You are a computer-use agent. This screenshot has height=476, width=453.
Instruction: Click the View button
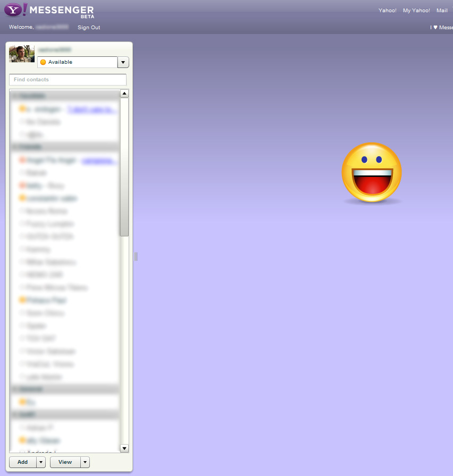click(x=65, y=462)
